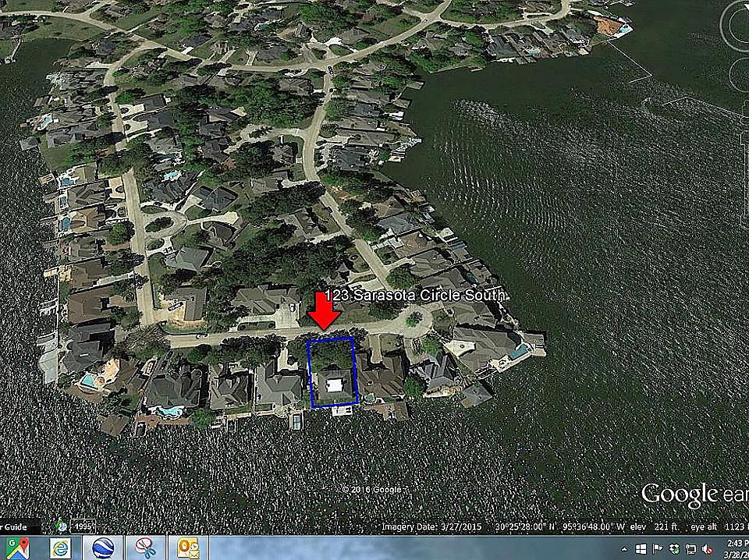Click the '123 Sarasota Circle South' placemark label
749x560 pixels.
(414, 296)
